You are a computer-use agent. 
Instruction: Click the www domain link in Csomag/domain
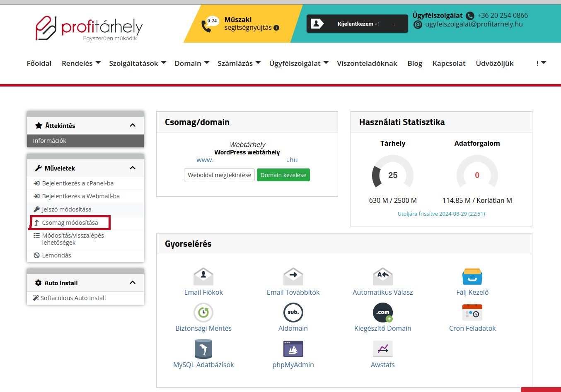(x=247, y=160)
